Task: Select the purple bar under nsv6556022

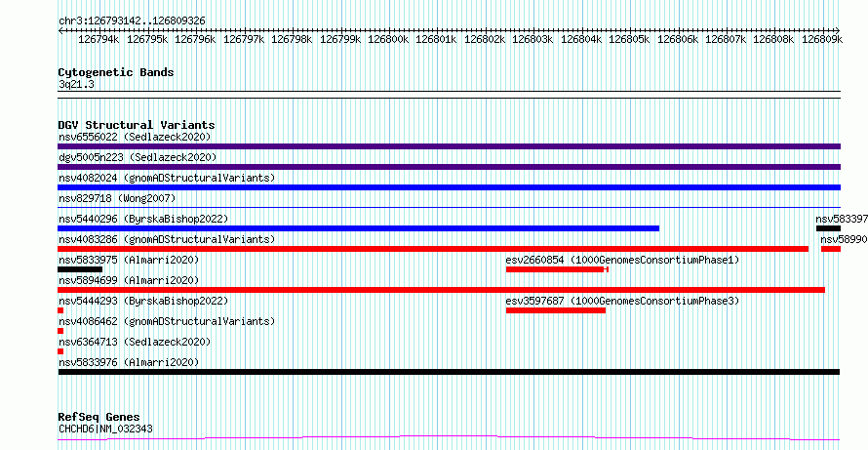Action: click(x=449, y=146)
